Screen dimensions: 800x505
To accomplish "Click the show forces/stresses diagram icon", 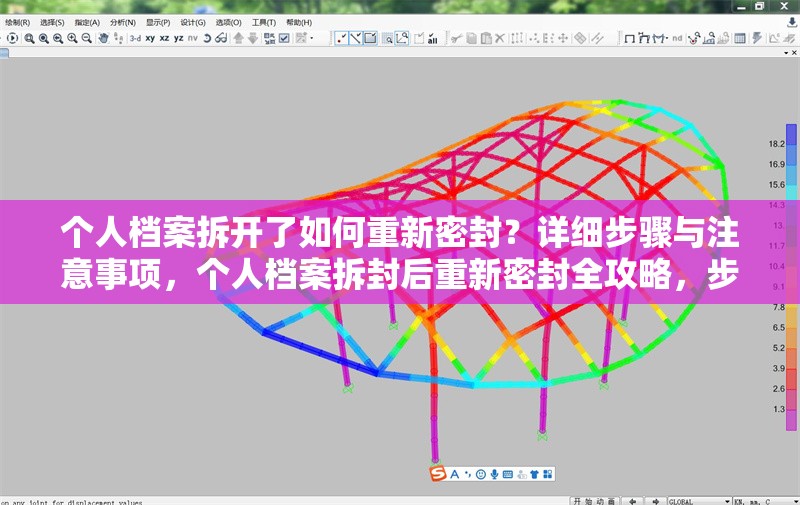I will click(x=660, y=38).
